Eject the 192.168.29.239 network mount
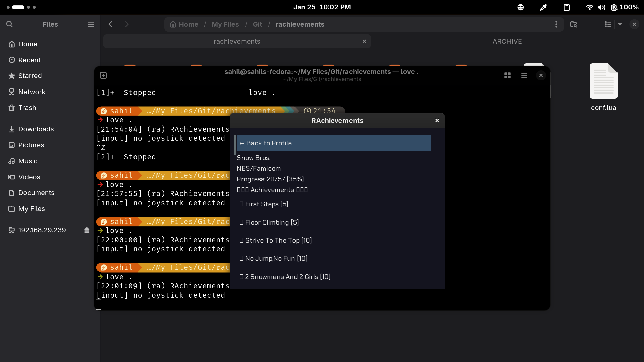Image resolution: width=644 pixels, height=362 pixels. point(87,230)
